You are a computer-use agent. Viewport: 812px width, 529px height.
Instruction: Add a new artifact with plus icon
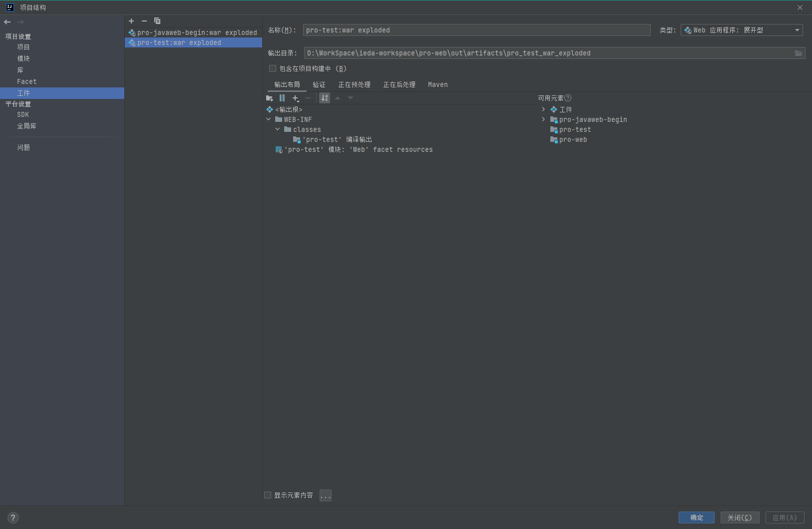click(131, 21)
